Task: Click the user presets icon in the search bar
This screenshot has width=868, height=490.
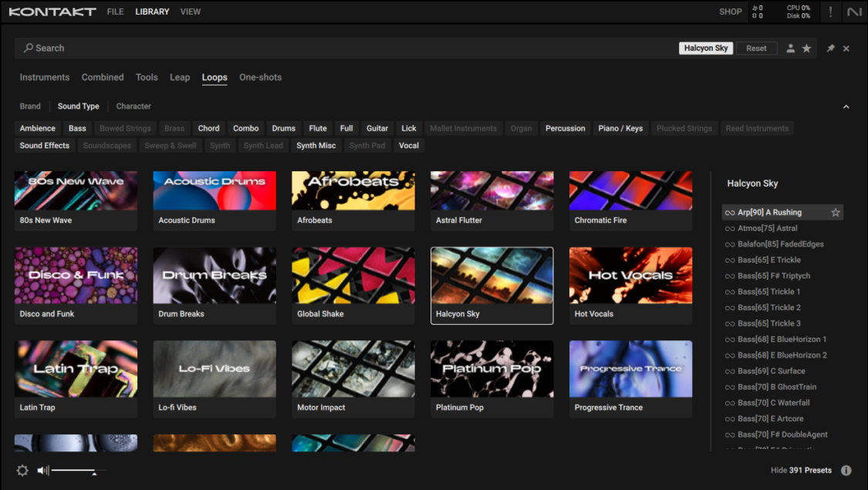Action: coord(790,48)
